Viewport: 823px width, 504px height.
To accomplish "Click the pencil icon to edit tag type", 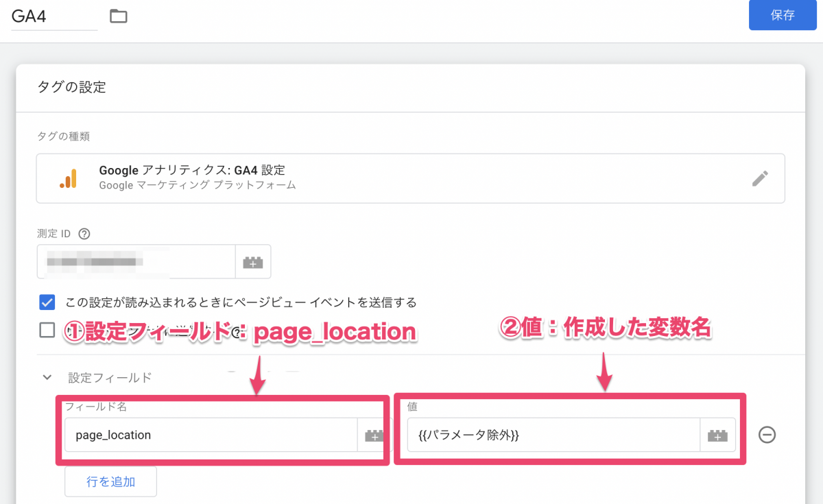I will click(x=760, y=178).
